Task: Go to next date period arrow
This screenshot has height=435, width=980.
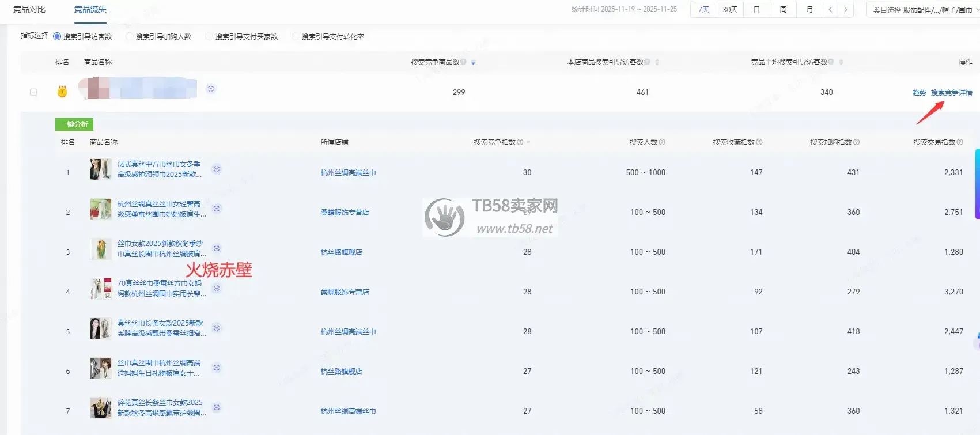Action: tap(846, 9)
